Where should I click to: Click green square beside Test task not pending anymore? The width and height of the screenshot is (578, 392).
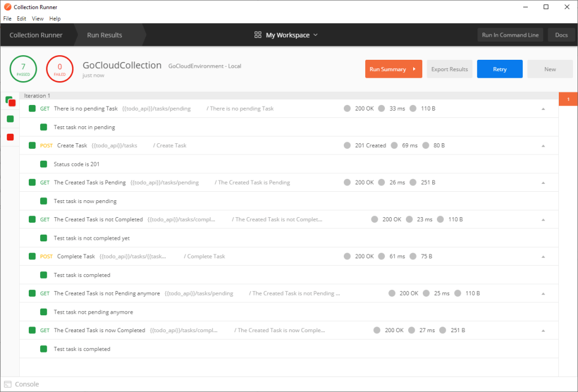[x=43, y=312]
